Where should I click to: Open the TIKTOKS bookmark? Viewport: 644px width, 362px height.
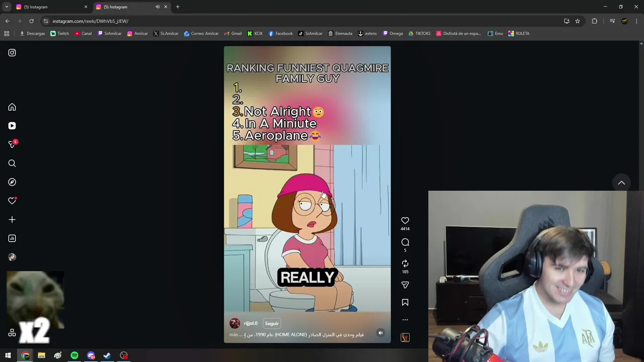(419, 34)
